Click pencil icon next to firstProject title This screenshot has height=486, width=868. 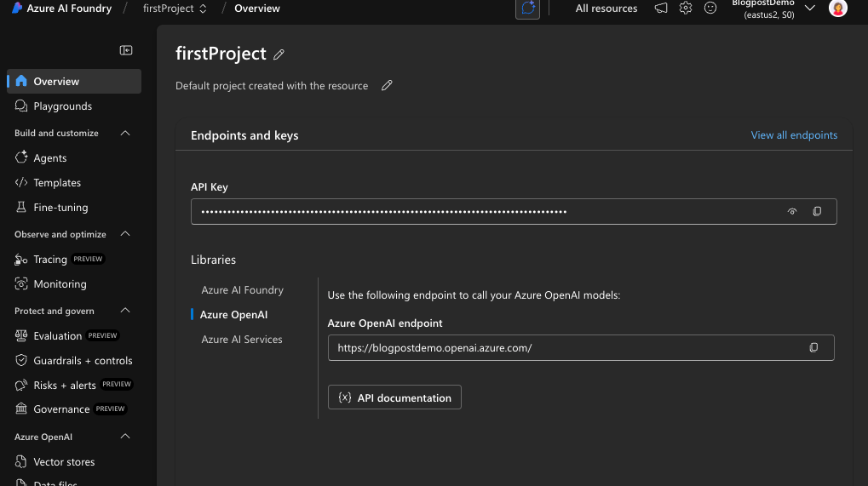[279, 54]
